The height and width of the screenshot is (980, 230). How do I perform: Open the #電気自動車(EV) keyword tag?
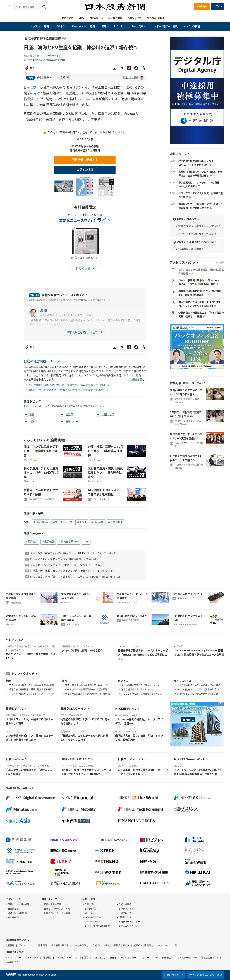tap(69, 541)
